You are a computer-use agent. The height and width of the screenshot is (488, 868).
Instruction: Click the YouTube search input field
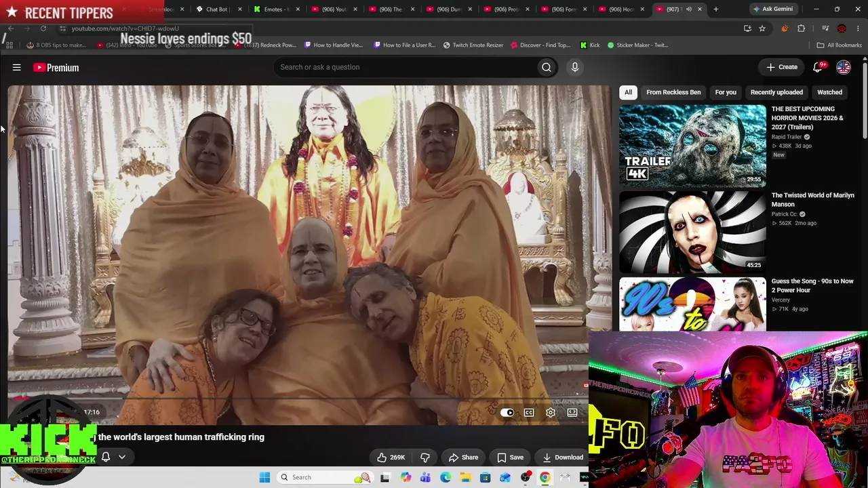pyautogui.click(x=404, y=67)
